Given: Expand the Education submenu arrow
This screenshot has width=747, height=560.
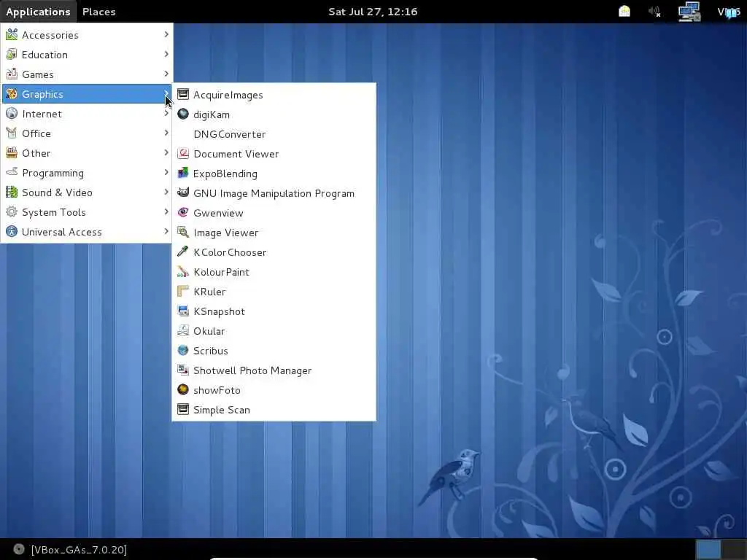Looking at the screenshot, I should (x=166, y=54).
